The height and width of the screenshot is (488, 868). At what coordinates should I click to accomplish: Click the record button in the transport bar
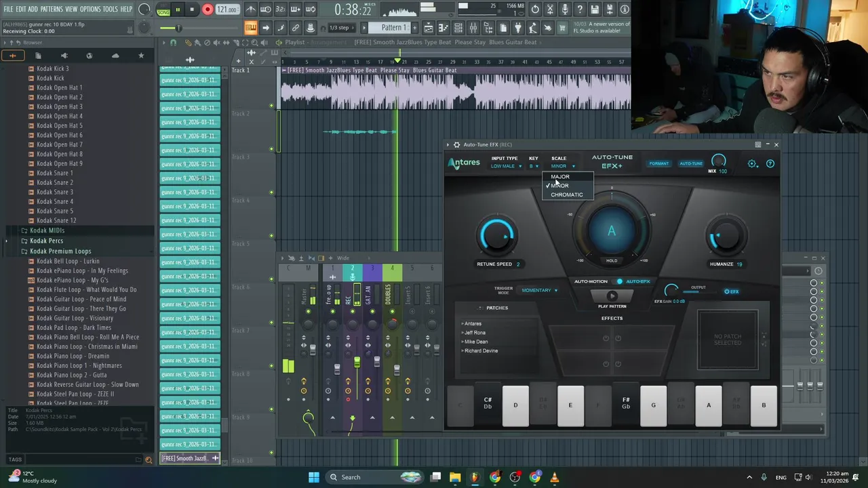point(208,9)
